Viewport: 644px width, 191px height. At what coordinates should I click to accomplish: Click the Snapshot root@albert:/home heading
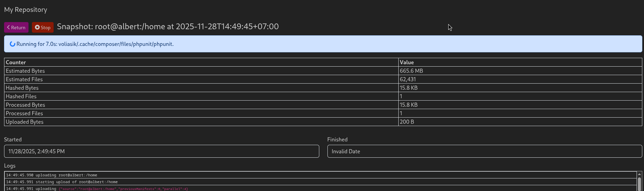pos(168,27)
